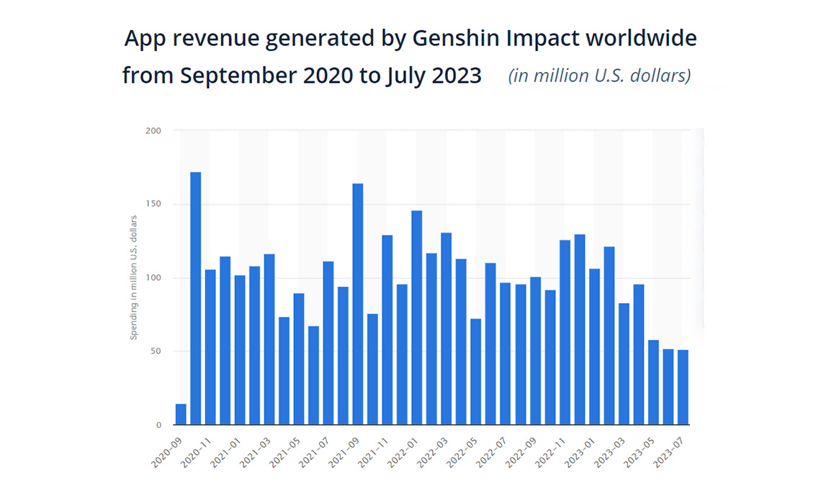Click the '(in million U.S. dollars)' unit note
This screenshot has height=504, width=821.
(x=599, y=76)
